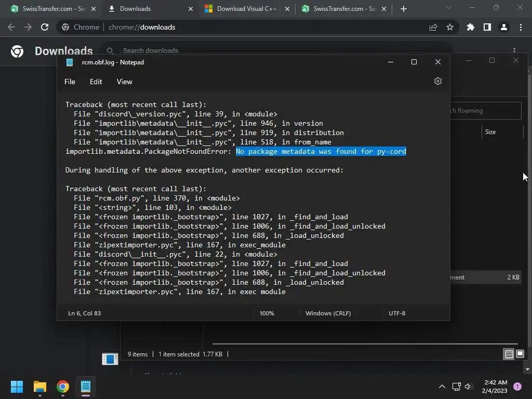532x399 pixels.
Task: Click the Search Roaming box in Explorer
Action: [x=485, y=111]
